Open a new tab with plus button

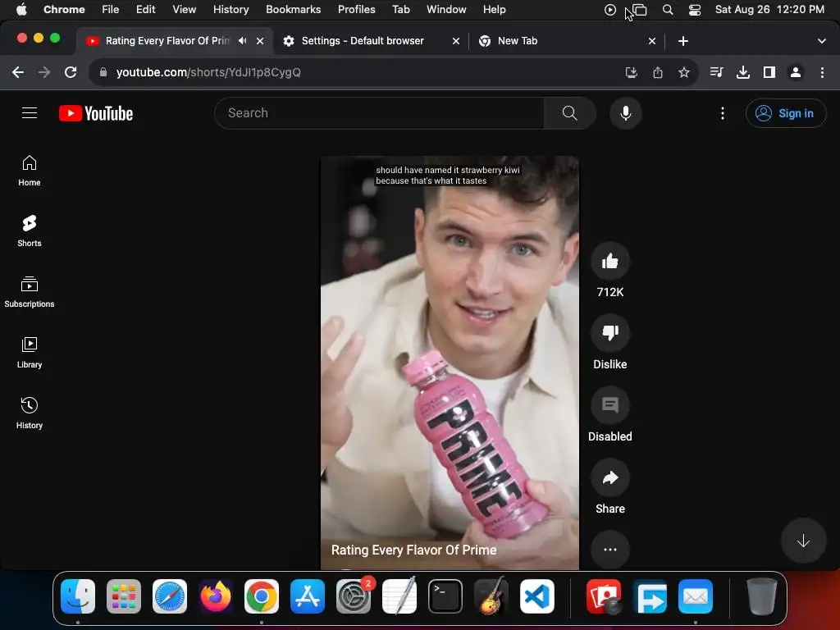click(683, 41)
